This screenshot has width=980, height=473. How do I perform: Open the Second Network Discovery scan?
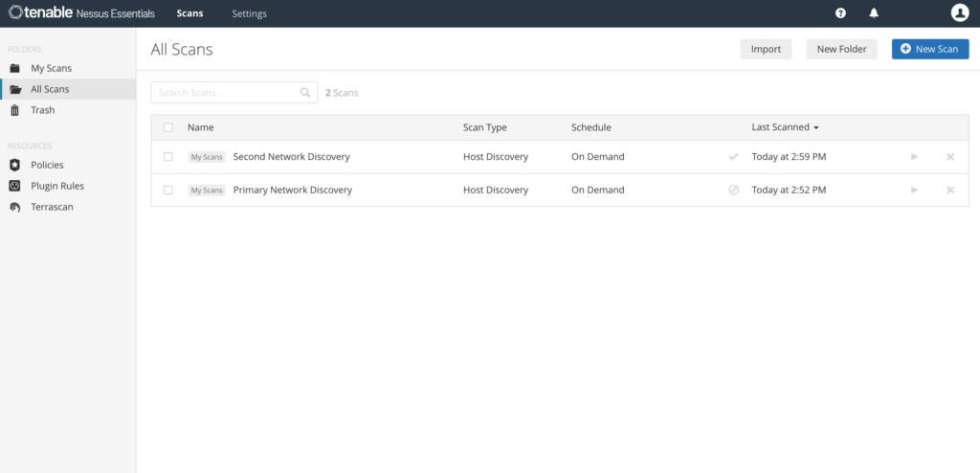tap(291, 157)
